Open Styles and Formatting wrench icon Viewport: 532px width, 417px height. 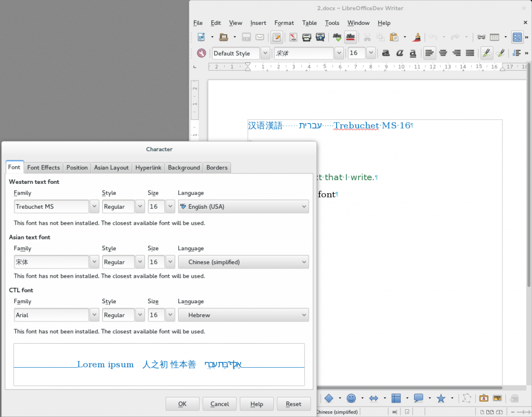coord(202,53)
